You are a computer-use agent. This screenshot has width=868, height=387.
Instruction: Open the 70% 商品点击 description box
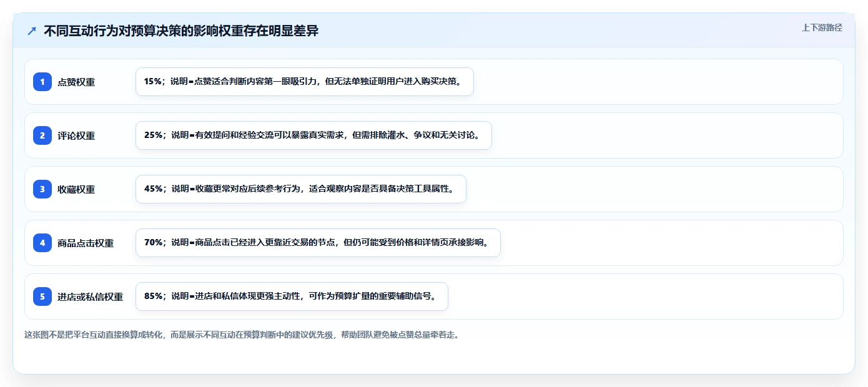coord(318,243)
